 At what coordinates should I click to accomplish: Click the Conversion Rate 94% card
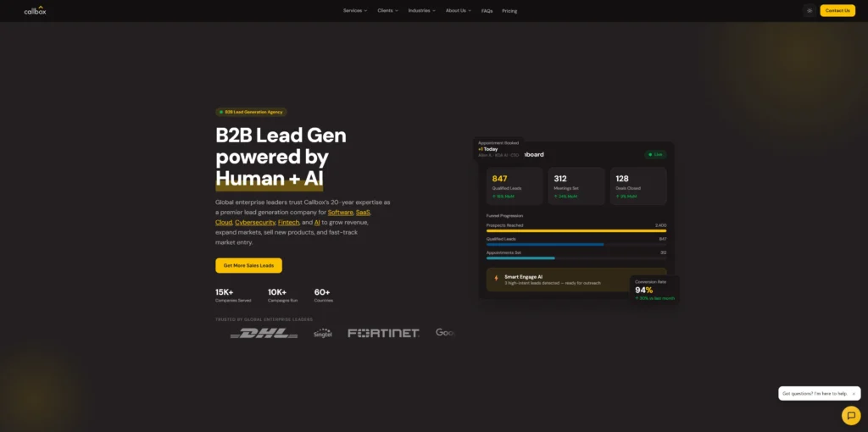coord(654,290)
